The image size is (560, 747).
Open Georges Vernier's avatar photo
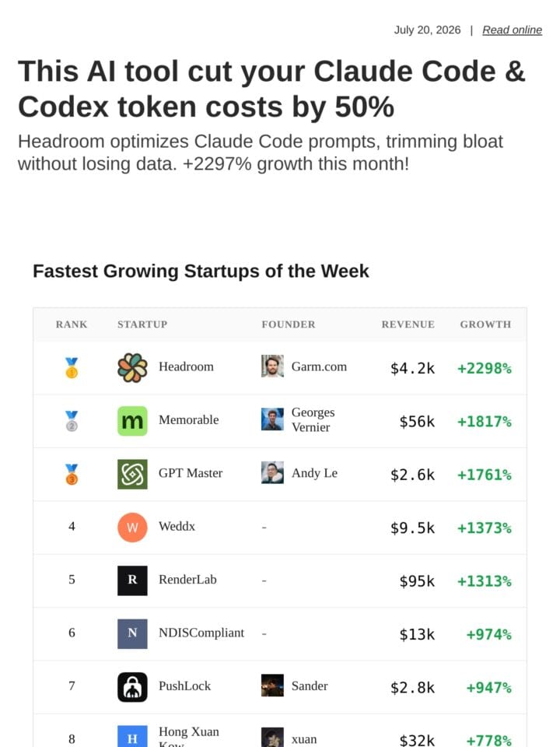click(x=272, y=419)
